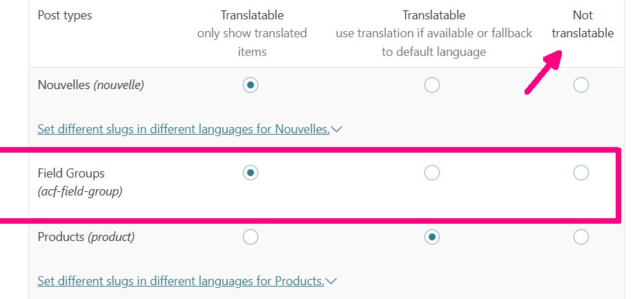Click the 'fallback to default language' header
Viewport: 644px width, 299px height.
[x=434, y=33]
